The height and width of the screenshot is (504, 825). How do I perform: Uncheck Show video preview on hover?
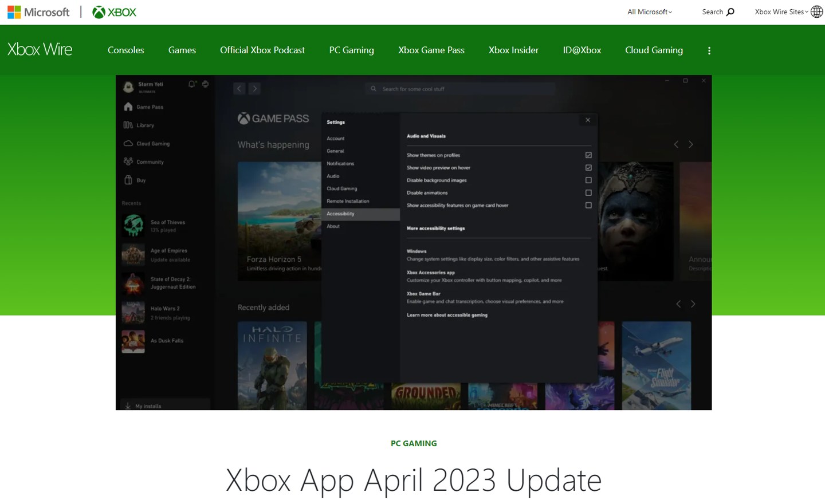tap(588, 168)
